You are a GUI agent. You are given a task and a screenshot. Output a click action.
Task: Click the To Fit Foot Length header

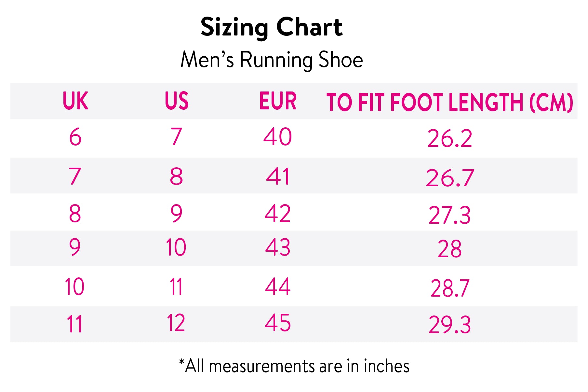point(450,102)
